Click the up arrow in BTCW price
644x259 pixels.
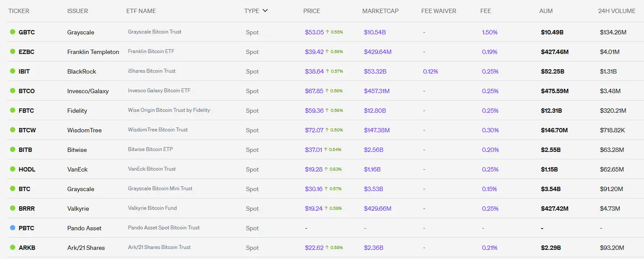click(327, 130)
